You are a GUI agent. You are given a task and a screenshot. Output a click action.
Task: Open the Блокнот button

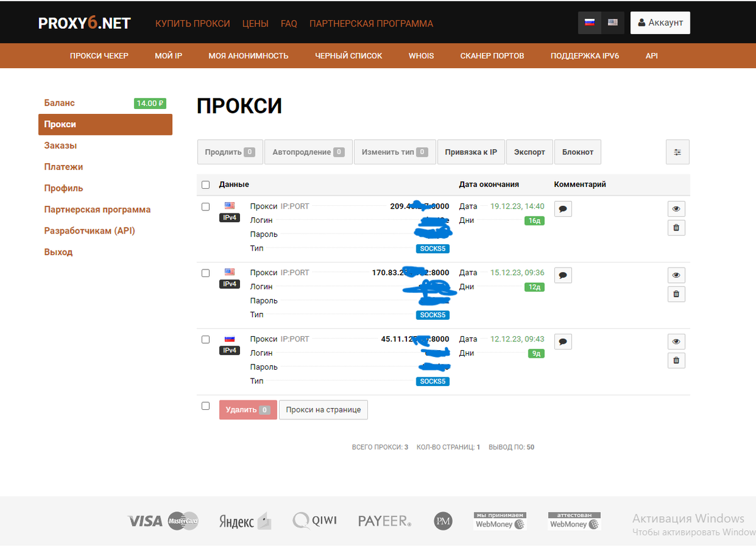[578, 152]
